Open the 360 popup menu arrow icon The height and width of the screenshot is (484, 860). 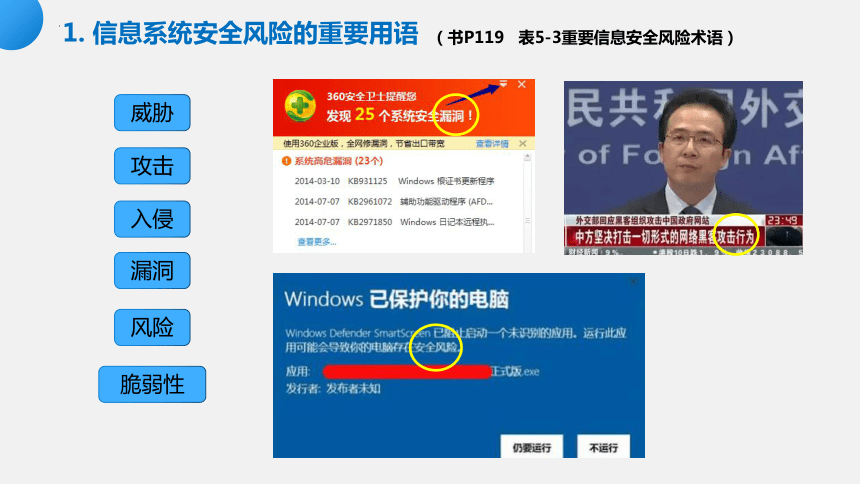tap(503, 84)
